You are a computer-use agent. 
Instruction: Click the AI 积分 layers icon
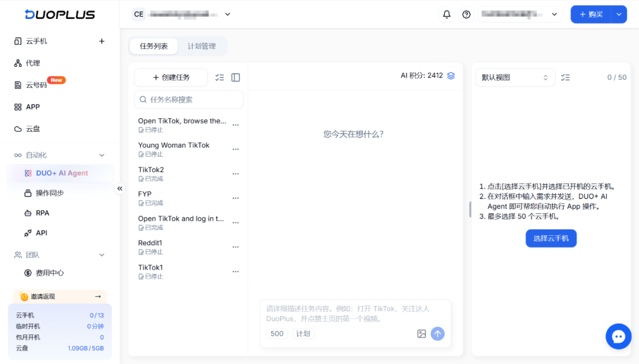pyautogui.click(x=451, y=76)
